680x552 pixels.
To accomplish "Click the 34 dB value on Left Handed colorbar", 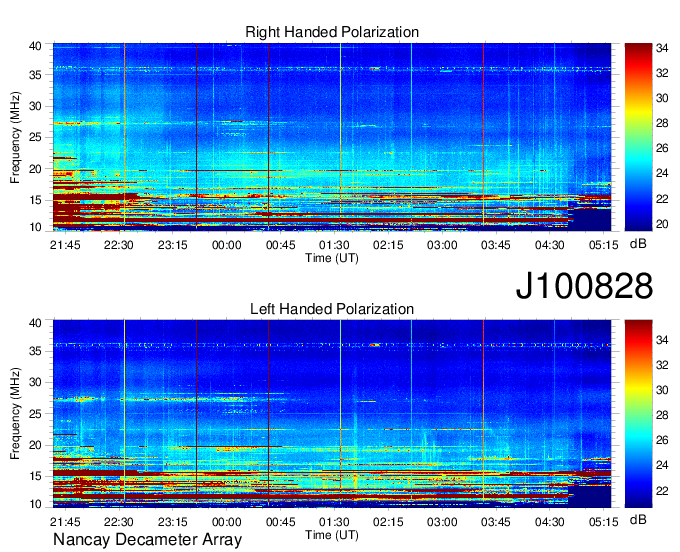I will point(662,340).
